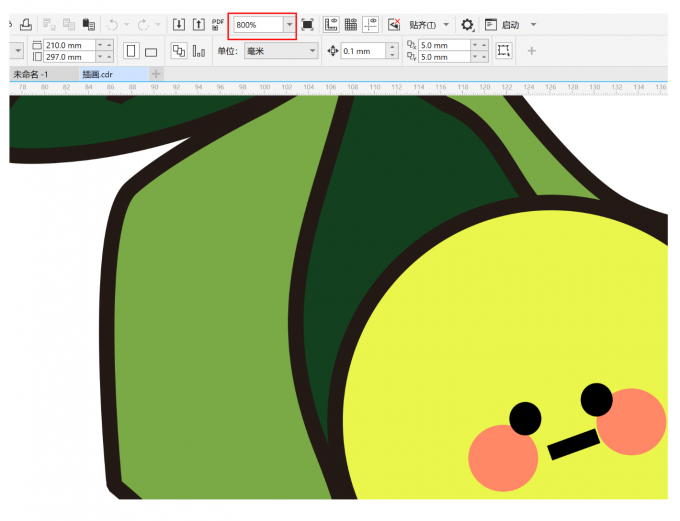This screenshot has width=680, height=521.
Task: Toggle apply layout to all pages
Action: 178,51
